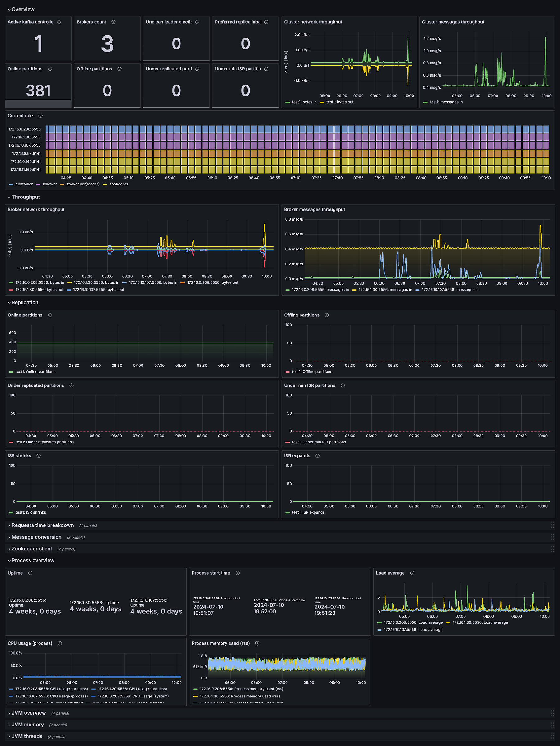Click info icon next to Process start time
This screenshot has height=746, width=560.
click(237, 573)
